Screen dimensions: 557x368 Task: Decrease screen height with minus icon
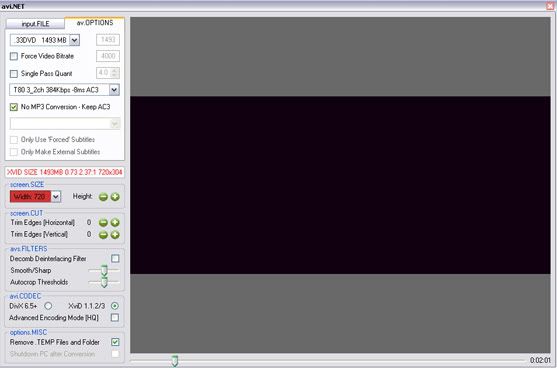pyautogui.click(x=103, y=197)
